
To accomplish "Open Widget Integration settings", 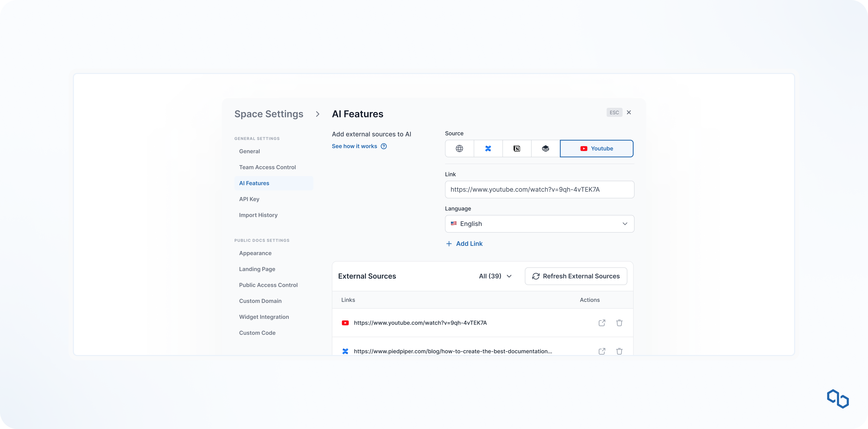I will tap(264, 317).
